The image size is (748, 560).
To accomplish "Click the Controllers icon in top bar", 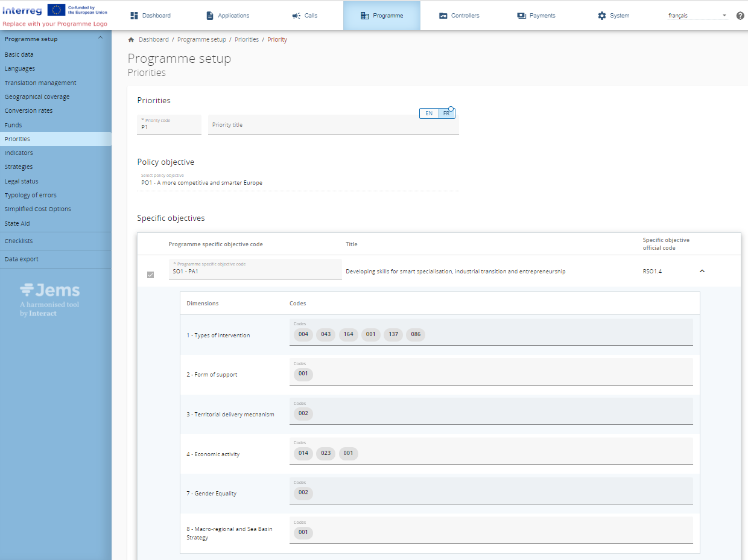I will pyautogui.click(x=443, y=16).
